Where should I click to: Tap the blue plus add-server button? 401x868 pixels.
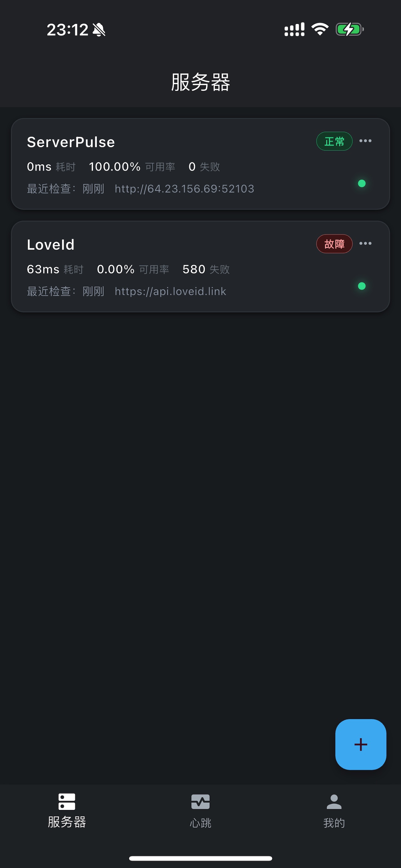click(x=361, y=744)
